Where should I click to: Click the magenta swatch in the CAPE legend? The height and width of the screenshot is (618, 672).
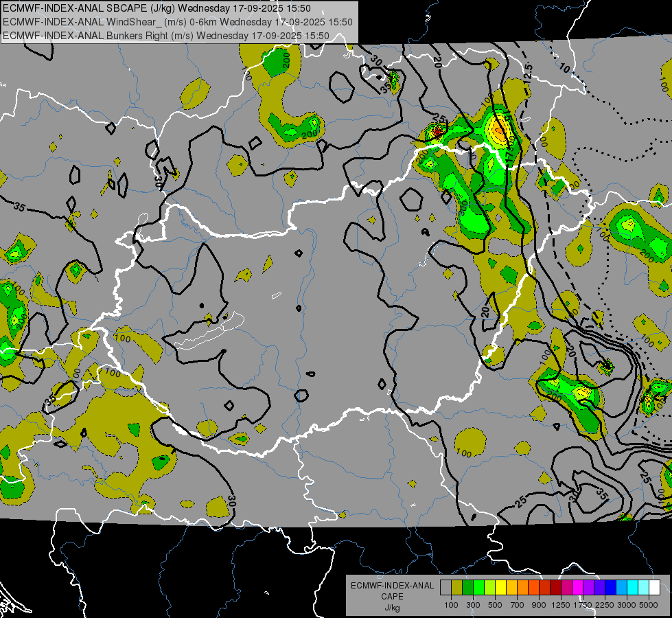[x=578, y=587]
